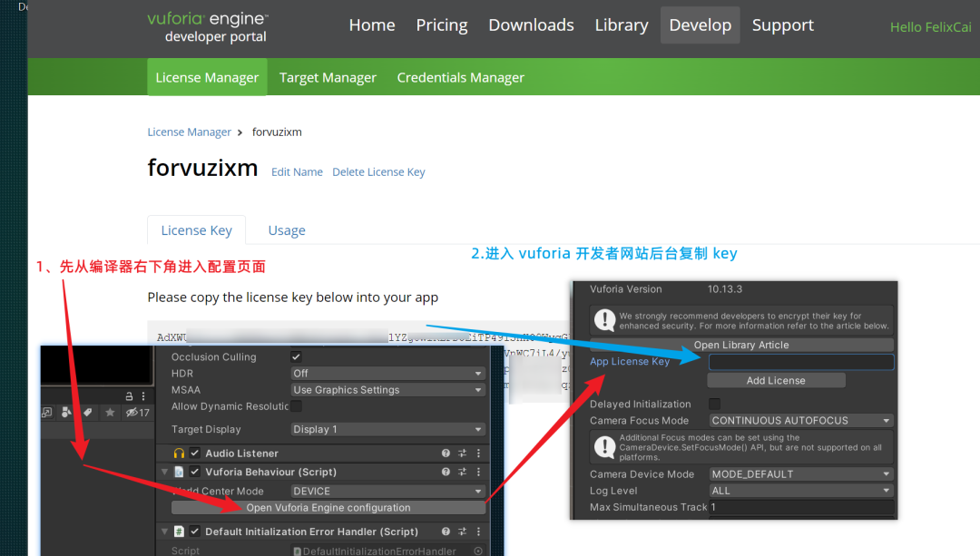
Task: Open help for Vuforia Behaviour script
Action: click(x=446, y=472)
